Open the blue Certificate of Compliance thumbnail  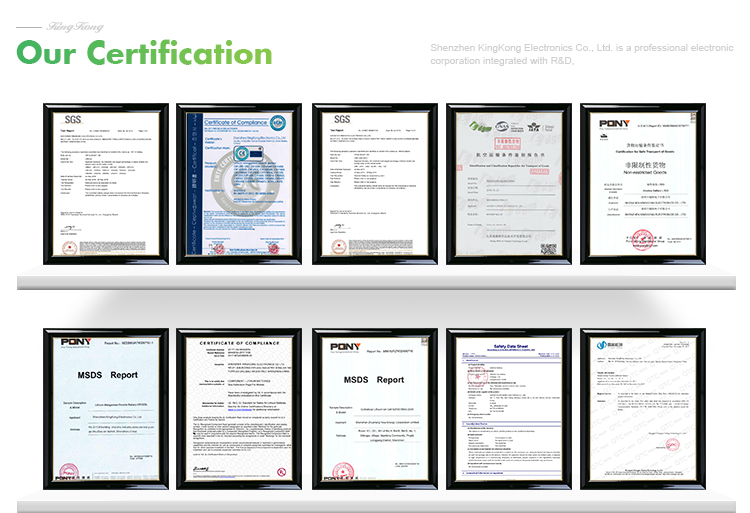click(239, 184)
